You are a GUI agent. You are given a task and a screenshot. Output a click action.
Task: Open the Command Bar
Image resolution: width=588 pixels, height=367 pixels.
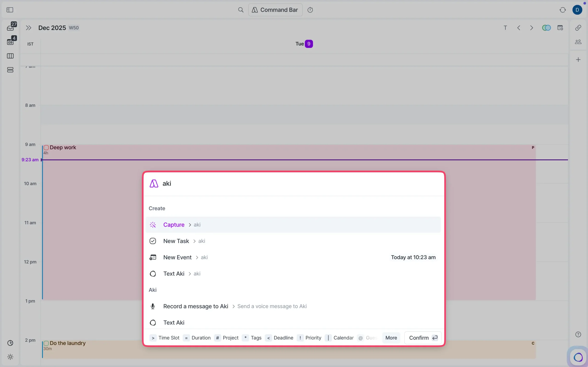click(275, 10)
